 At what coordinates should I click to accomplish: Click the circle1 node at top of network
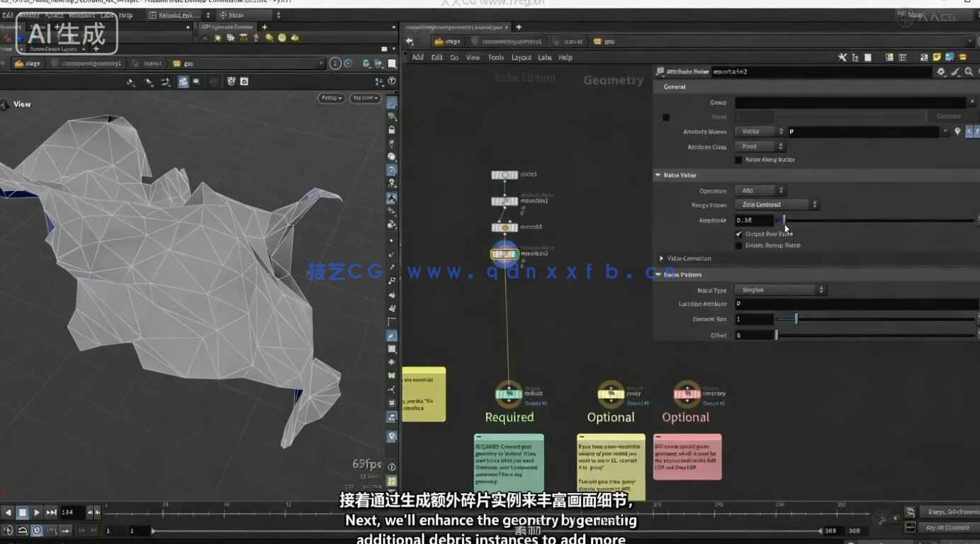[x=505, y=174]
